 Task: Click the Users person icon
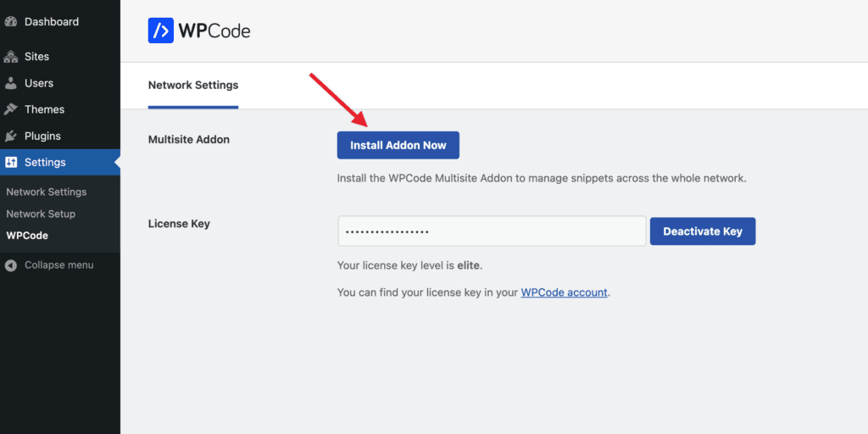tap(10, 83)
